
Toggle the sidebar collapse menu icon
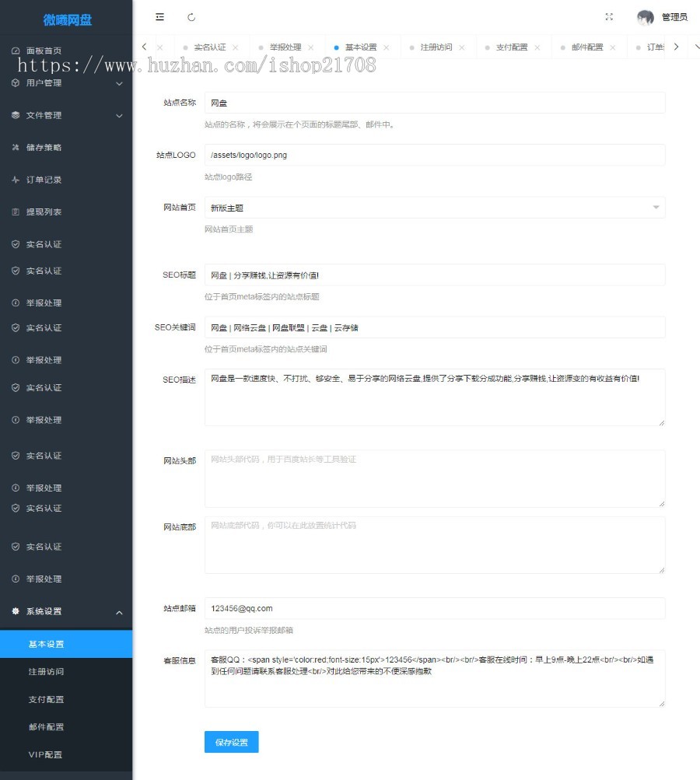click(x=159, y=17)
